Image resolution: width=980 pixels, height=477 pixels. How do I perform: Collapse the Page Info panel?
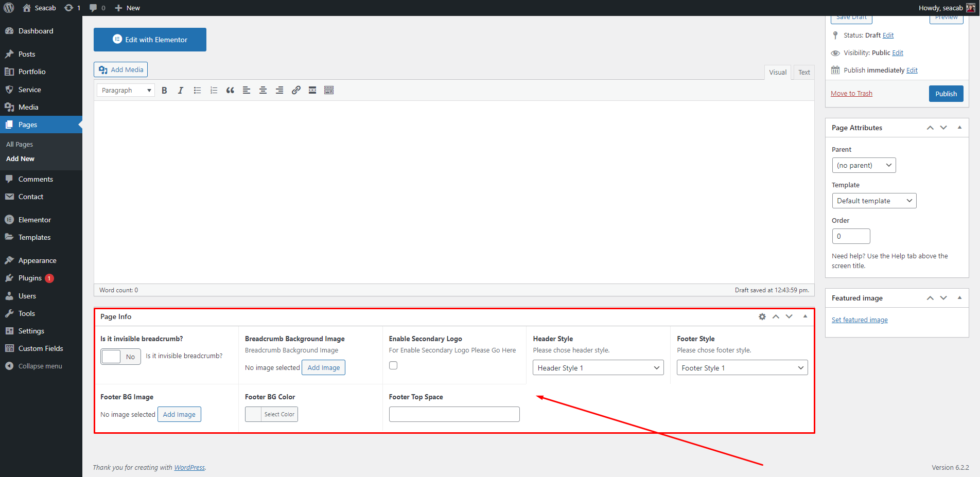(x=805, y=316)
